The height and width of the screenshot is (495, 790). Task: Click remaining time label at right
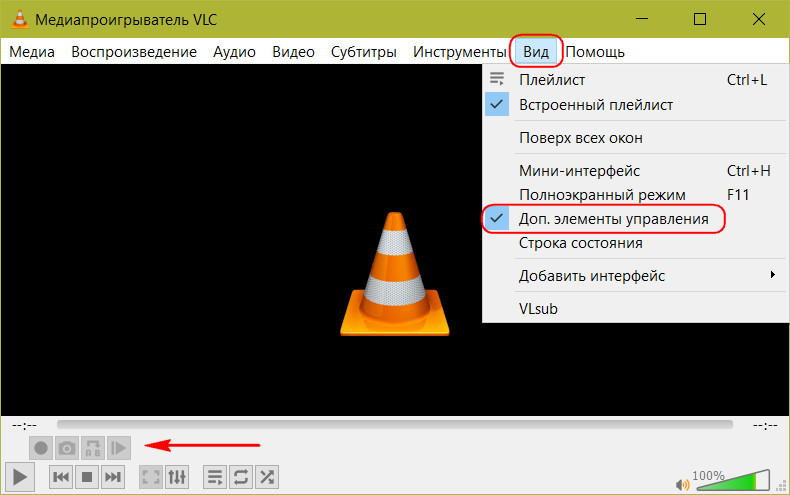765,426
